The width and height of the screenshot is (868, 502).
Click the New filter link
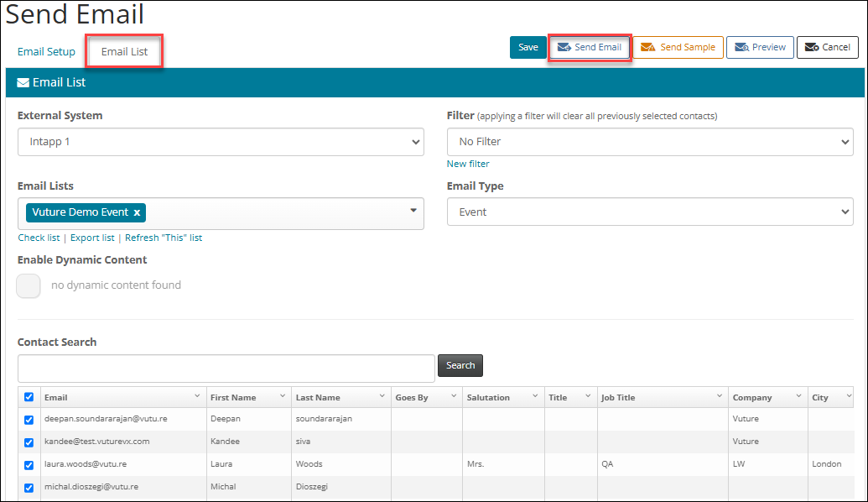coord(467,163)
